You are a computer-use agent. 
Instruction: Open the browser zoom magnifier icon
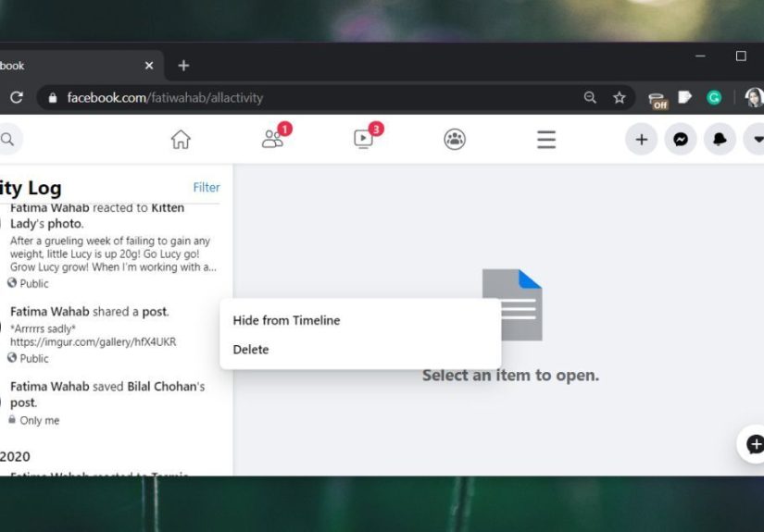point(590,97)
